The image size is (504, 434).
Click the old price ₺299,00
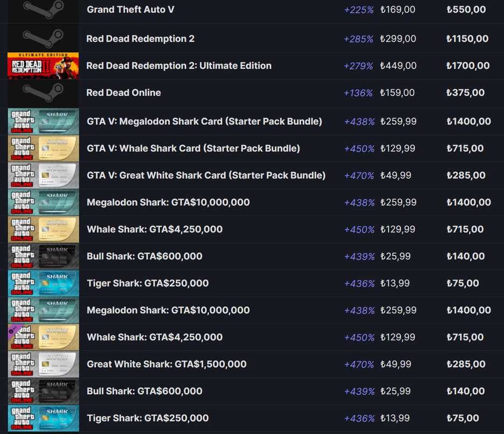coord(398,39)
